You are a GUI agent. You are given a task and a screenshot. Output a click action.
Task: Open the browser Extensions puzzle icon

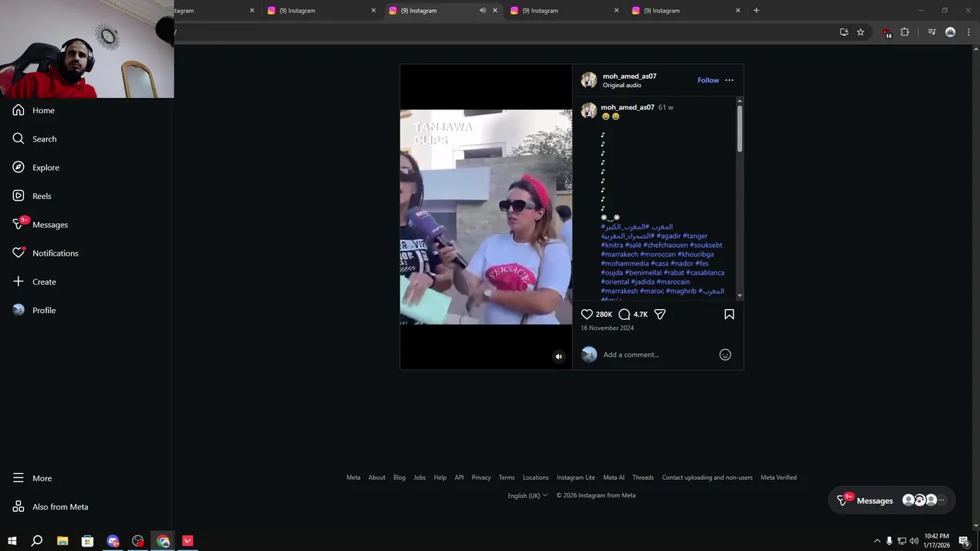[x=904, y=32]
